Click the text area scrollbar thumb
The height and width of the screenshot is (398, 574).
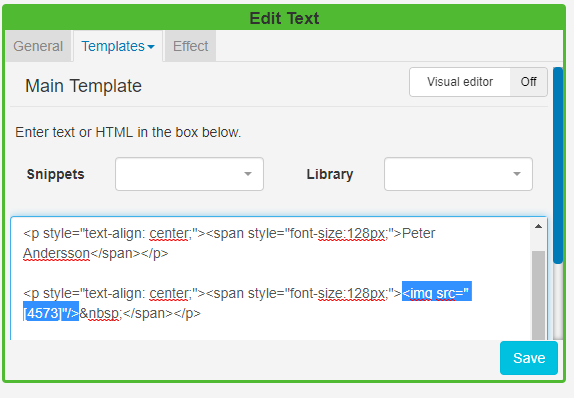click(538, 295)
